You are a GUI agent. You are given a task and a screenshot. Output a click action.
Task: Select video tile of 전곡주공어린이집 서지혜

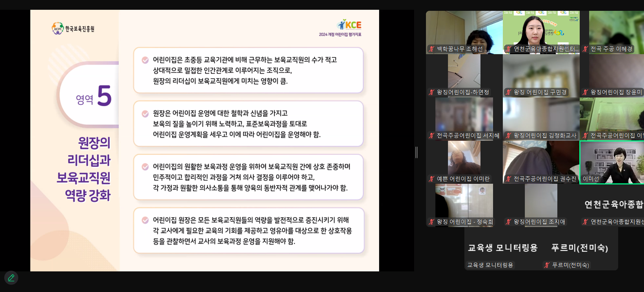tap(464, 119)
